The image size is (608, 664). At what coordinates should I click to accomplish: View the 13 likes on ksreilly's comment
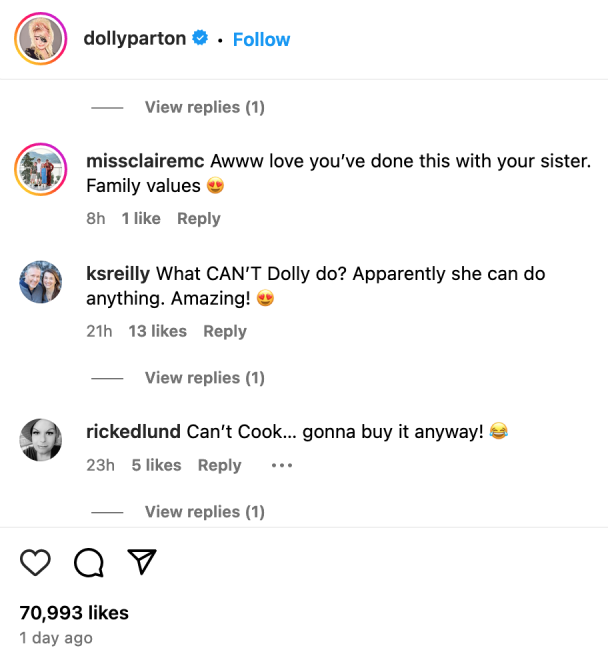pos(157,331)
